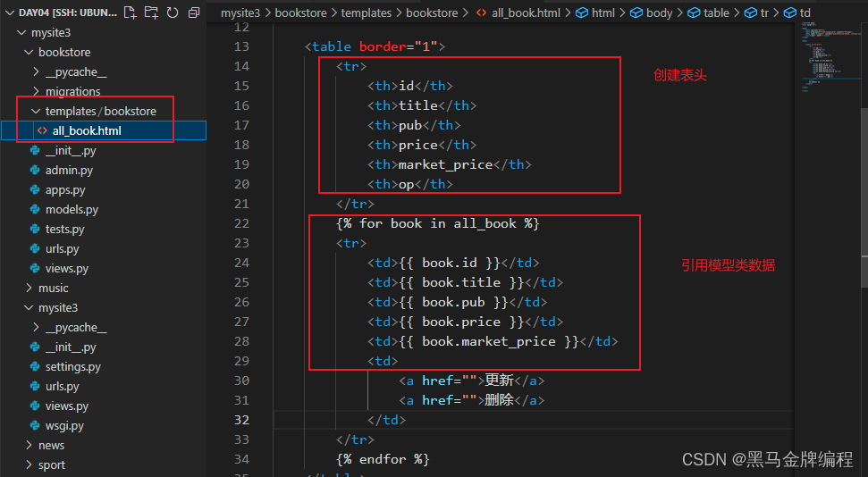
Task: Place cursor on '{% endfor %}' line
Action: click(x=383, y=459)
